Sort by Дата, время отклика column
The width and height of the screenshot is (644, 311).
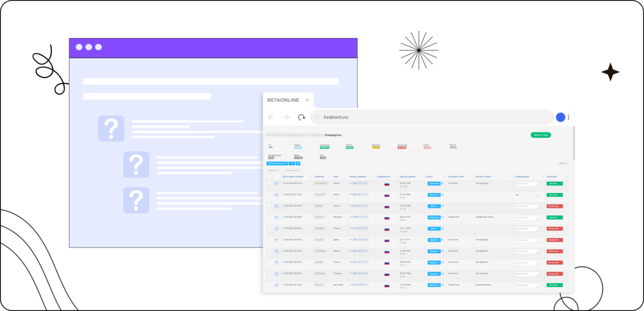(293, 177)
